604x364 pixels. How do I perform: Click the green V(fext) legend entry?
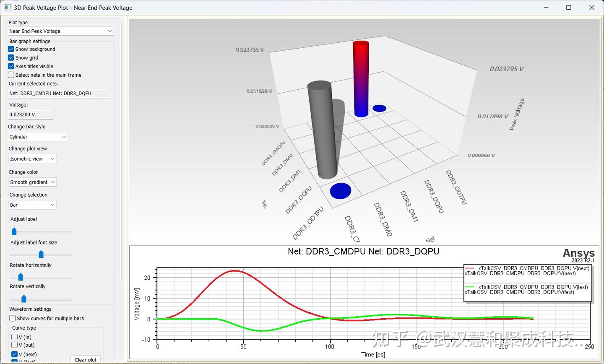(x=528, y=289)
